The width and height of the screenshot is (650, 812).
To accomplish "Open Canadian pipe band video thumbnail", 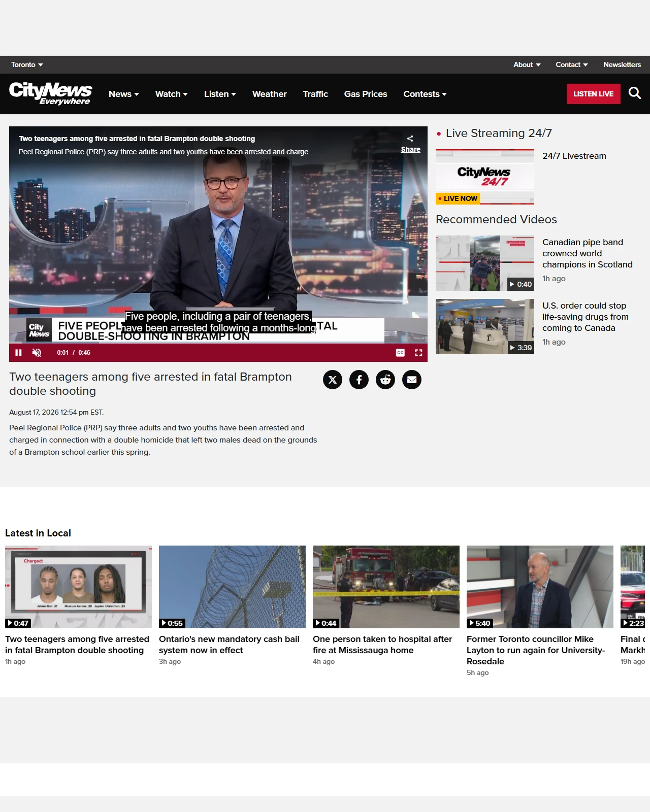I will tap(484, 263).
